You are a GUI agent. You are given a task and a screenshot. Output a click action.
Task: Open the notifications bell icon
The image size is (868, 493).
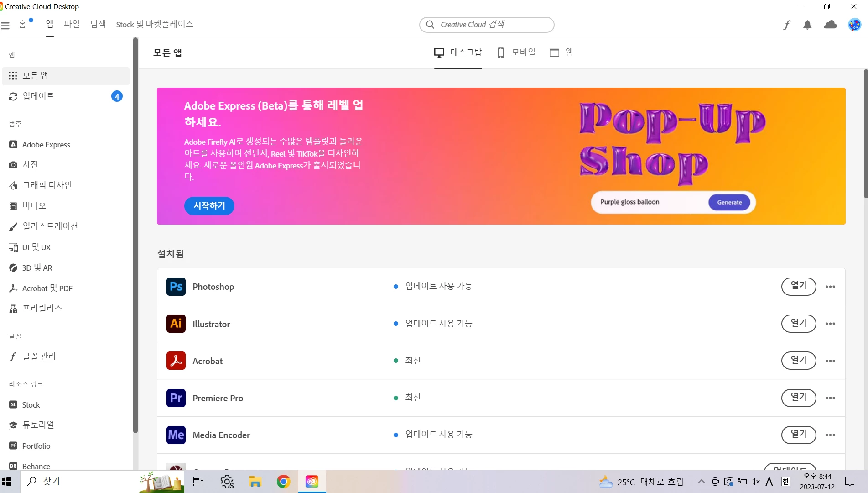807,25
